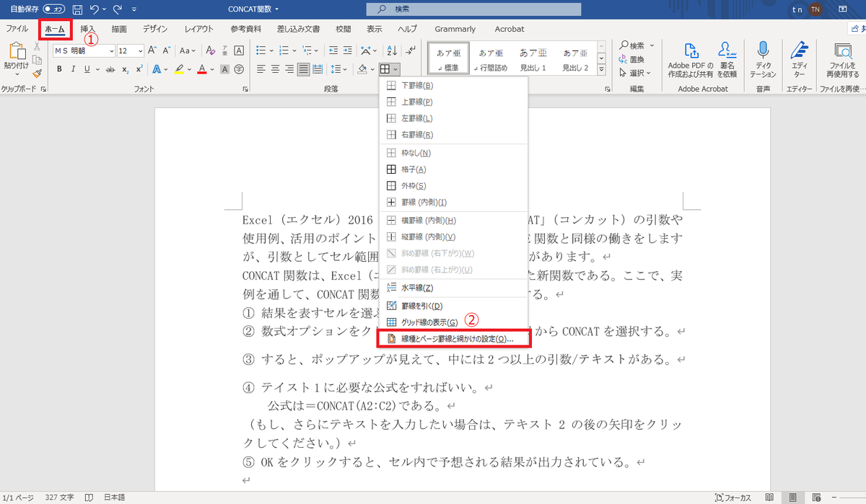Open the Font dialog launcher

click(246, 89)
